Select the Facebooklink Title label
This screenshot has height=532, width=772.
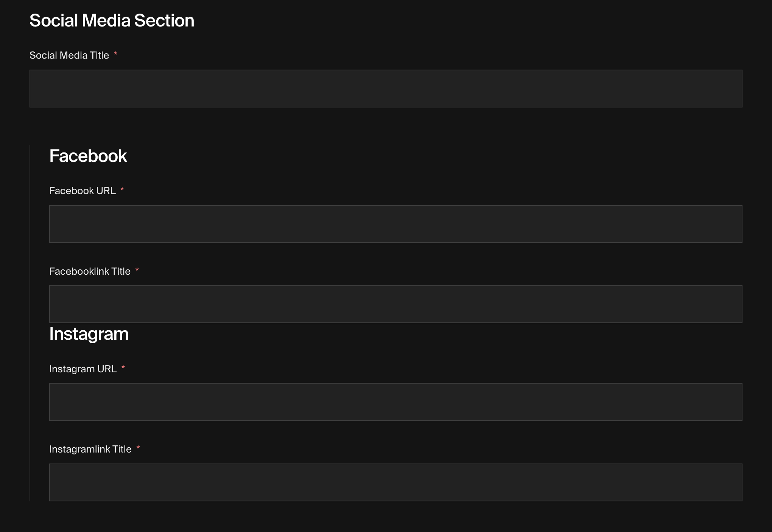[90, 271]
